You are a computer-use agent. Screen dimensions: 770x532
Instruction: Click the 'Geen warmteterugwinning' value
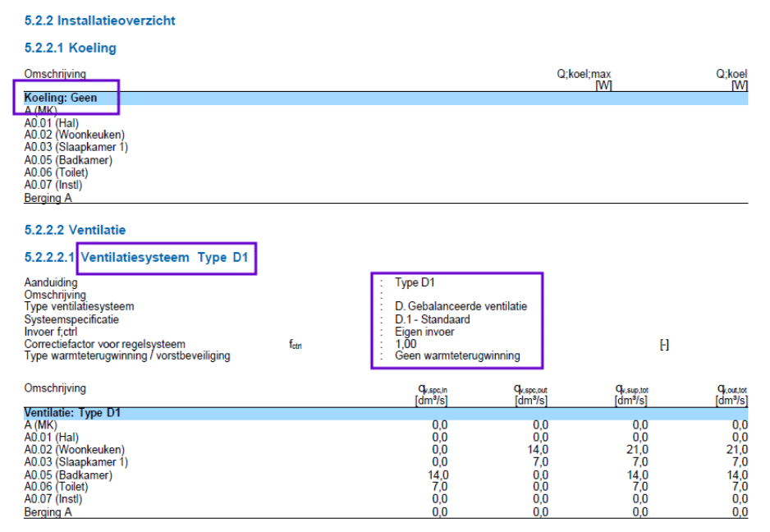pyautogui.click(x=457, y=356)
